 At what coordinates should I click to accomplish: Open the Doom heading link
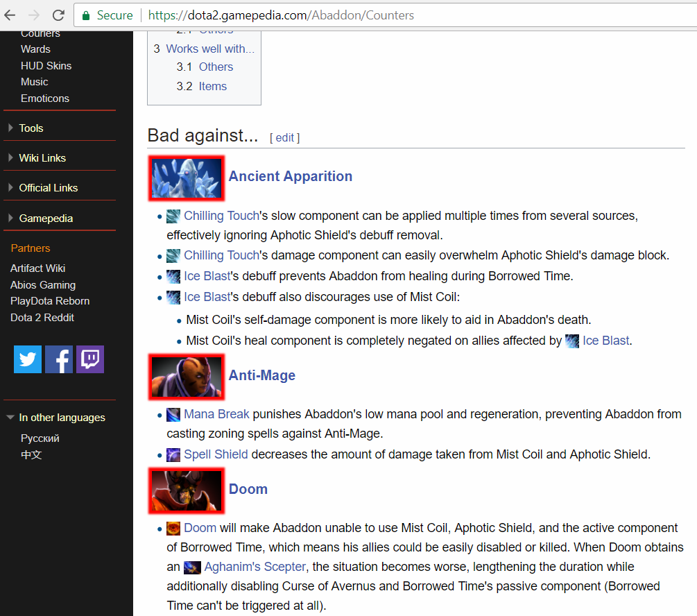[248, 489]
